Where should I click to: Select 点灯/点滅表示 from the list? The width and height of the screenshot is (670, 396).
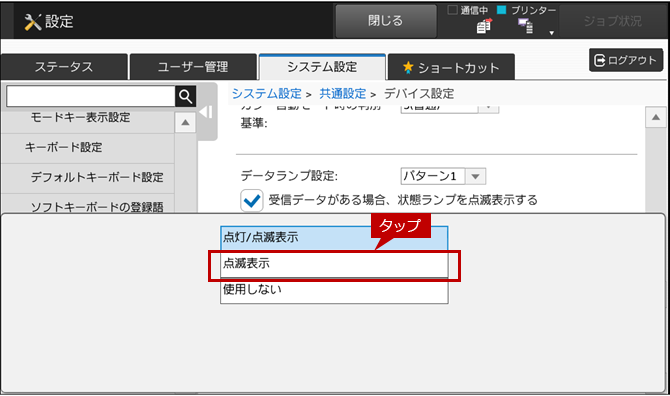tap(334, 238)
